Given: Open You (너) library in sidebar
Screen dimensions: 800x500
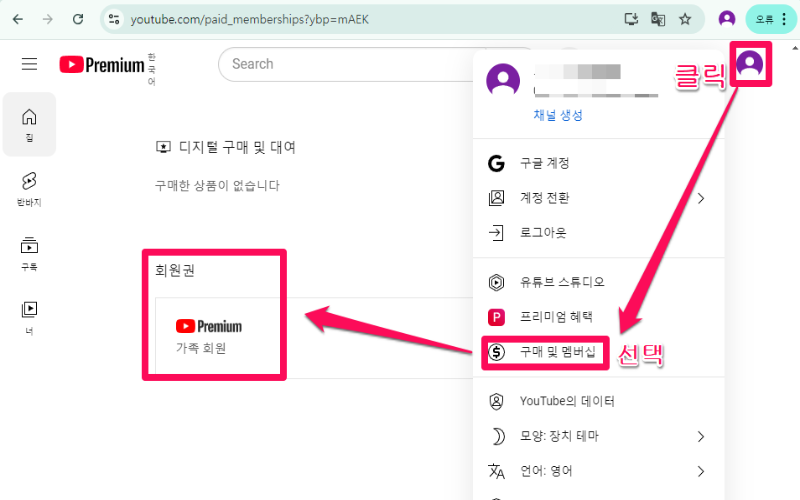Looking at the screenshot, I should (x=29, y=317).
